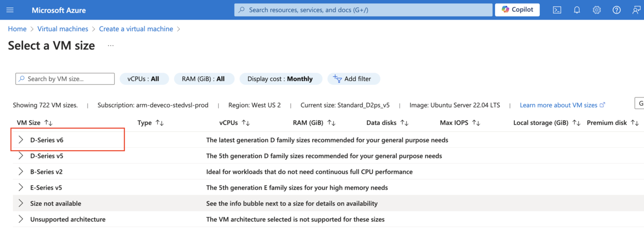Click the 'Region: West US 2' text
The height and width of the screenshot is (234, 644).
255,105
